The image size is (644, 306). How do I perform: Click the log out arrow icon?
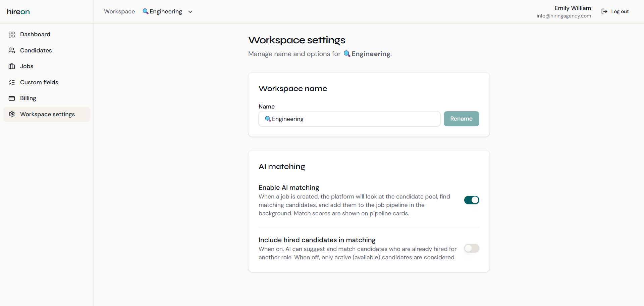604,11
